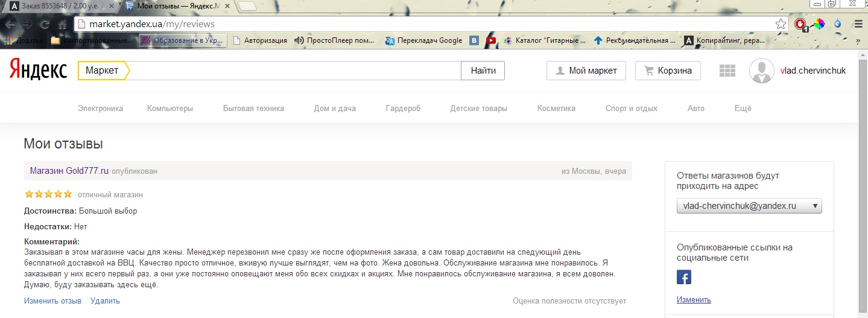Open the Импортированные bookmarks folder
The width and height of the screenshot is (868, 318).
coord(92,40)
